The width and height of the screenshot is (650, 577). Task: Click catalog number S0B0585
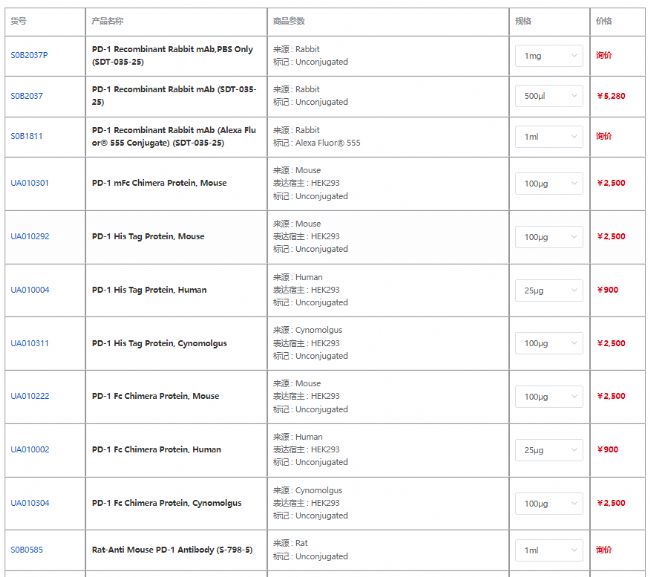tap(27, 550)
